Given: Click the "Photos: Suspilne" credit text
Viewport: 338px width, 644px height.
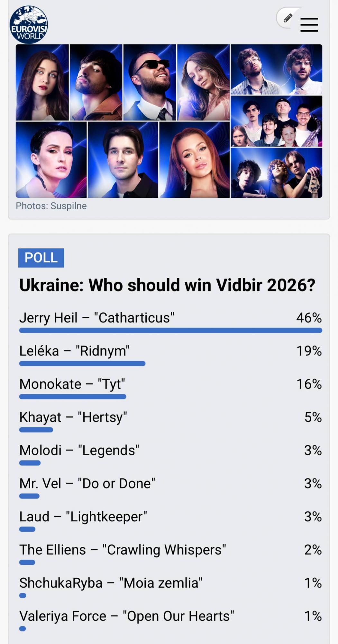Looking at the screenshot, I should (x=51, y=206).
